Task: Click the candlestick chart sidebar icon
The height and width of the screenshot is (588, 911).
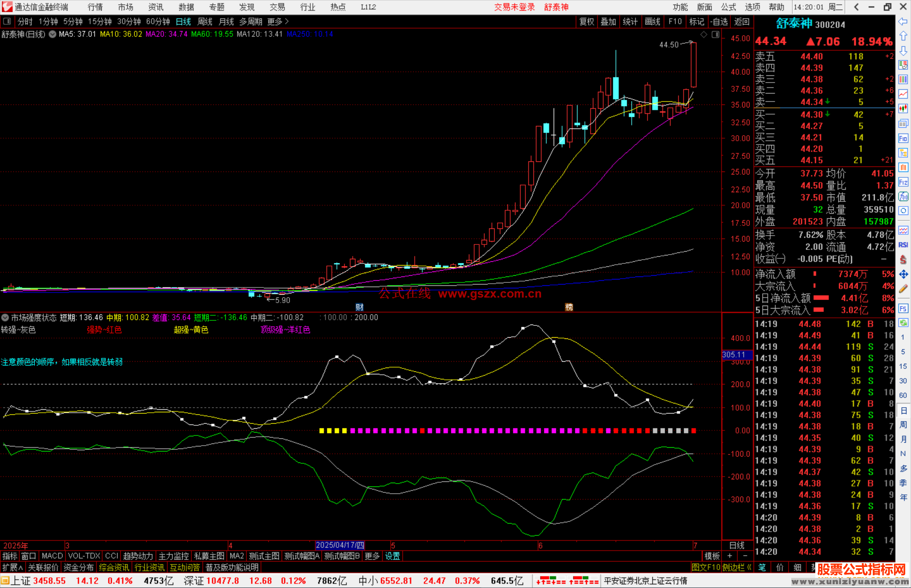Action: pyautogui.click(x=903, y=108)
